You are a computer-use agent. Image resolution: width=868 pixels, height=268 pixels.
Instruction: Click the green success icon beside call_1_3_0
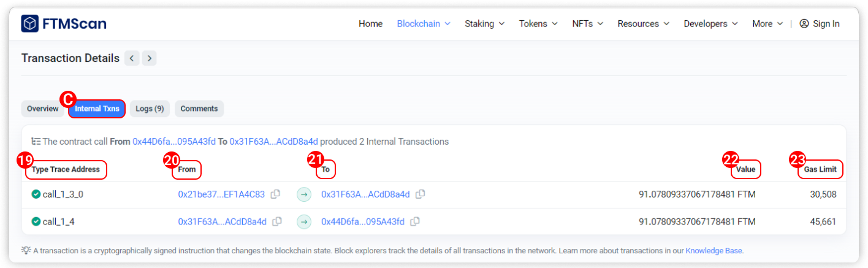[36, 194]
